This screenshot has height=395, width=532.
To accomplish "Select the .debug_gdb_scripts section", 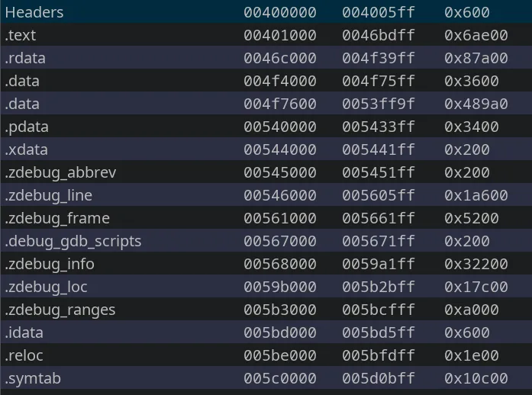I will pyautogui.click(x=266, y=241).
